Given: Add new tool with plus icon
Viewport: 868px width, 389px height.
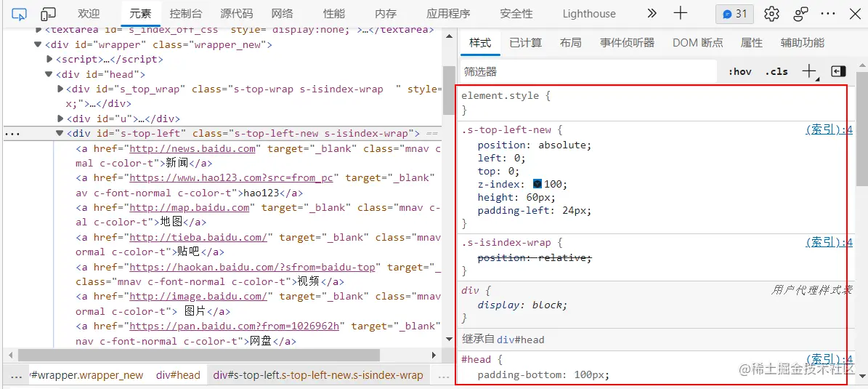Looking at the screenshot, I should tap(681, 13).
